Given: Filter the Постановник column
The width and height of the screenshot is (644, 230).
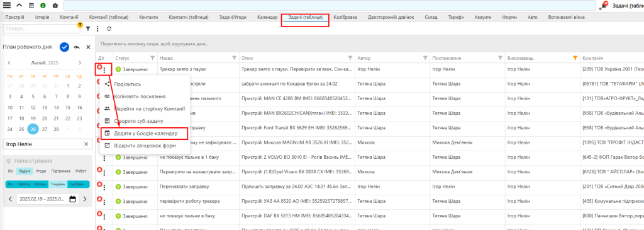Looking at the screenshot, I should tap(500, 58).
